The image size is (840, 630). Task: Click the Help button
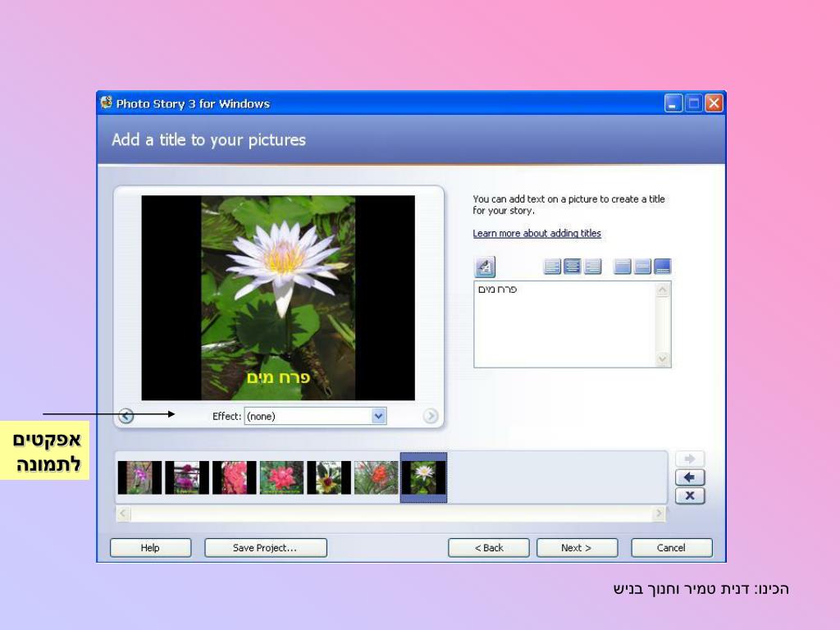151,547
